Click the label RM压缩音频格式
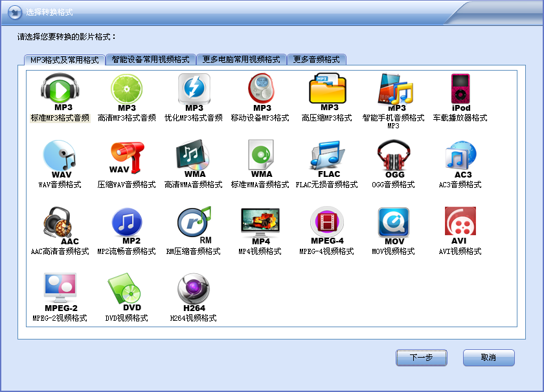The height and width of the screenshot is (392, 544). click(193, 251)
